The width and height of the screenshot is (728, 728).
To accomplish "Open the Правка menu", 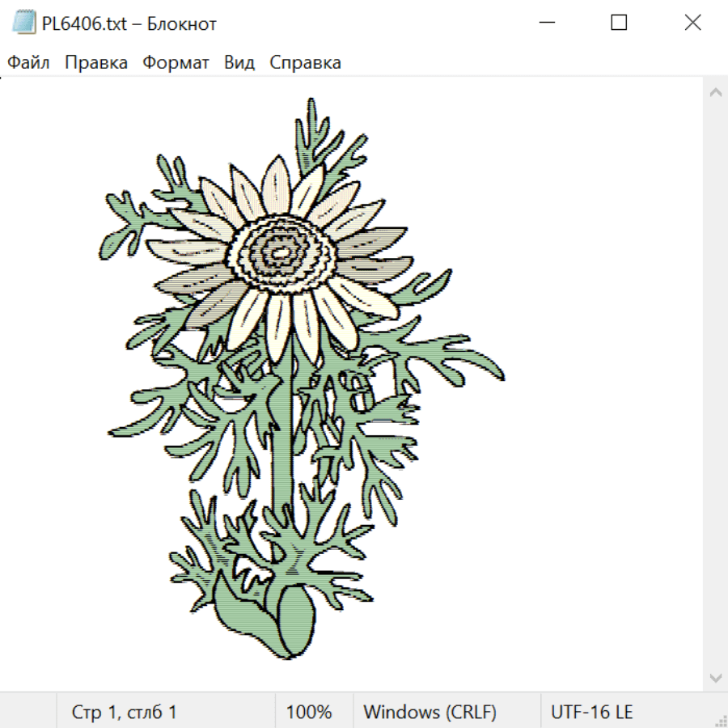I will 96,63.
